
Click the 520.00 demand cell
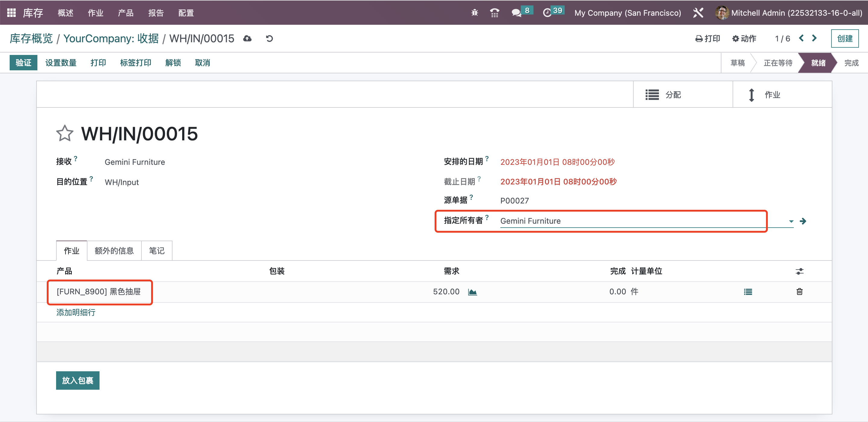point(446,292)
